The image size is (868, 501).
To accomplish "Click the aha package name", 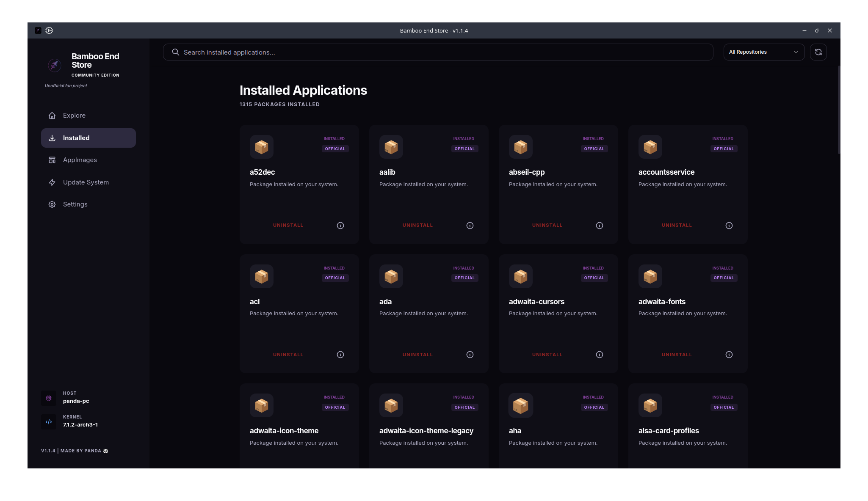I will 515,431.
